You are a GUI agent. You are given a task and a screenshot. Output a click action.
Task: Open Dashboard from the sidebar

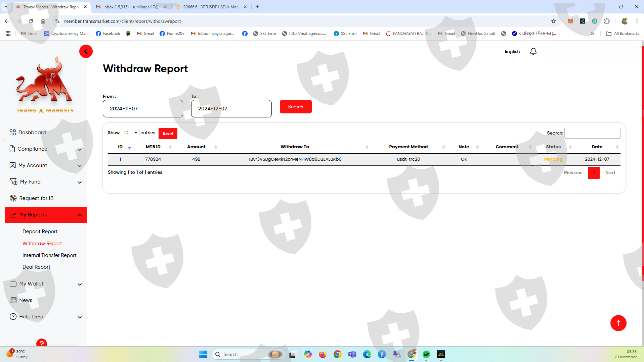[32, 133]
